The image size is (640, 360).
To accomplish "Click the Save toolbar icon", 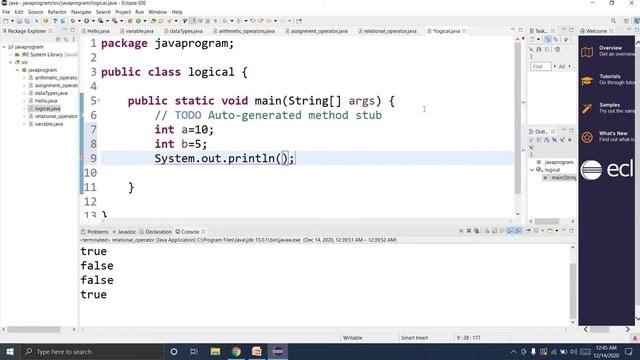I will click(19, 21).
